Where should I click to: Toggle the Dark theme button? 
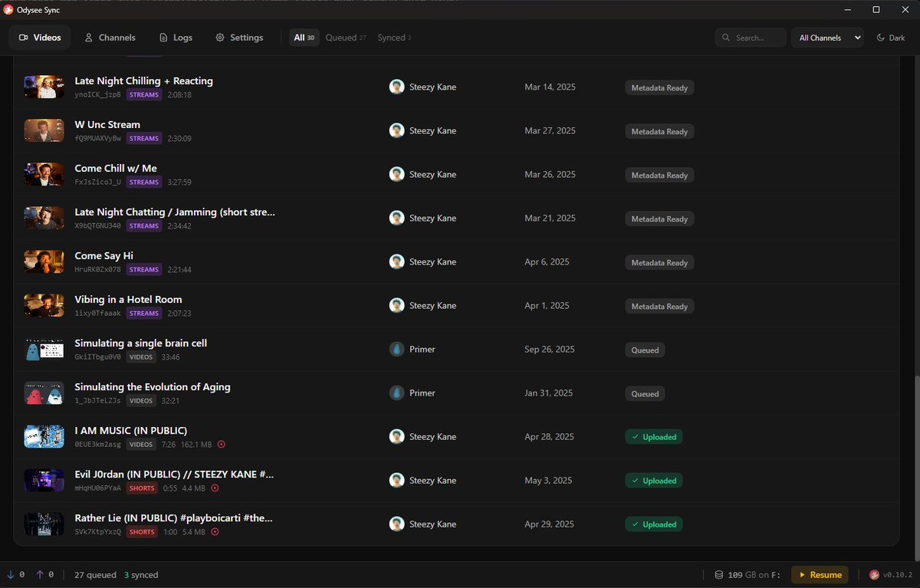tap(890, 38)
